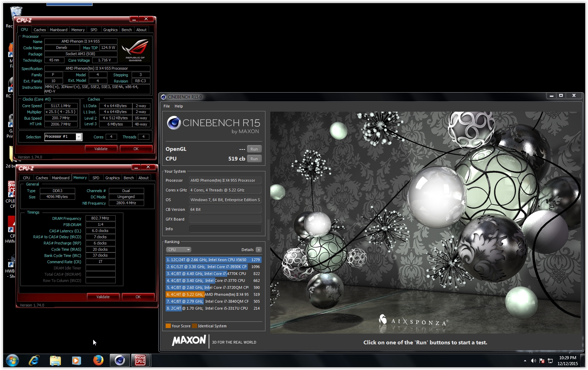The image size is (588, 370).
Task: Open Bench tab in top CPU-Z window
Action: (x=127, y=30)
